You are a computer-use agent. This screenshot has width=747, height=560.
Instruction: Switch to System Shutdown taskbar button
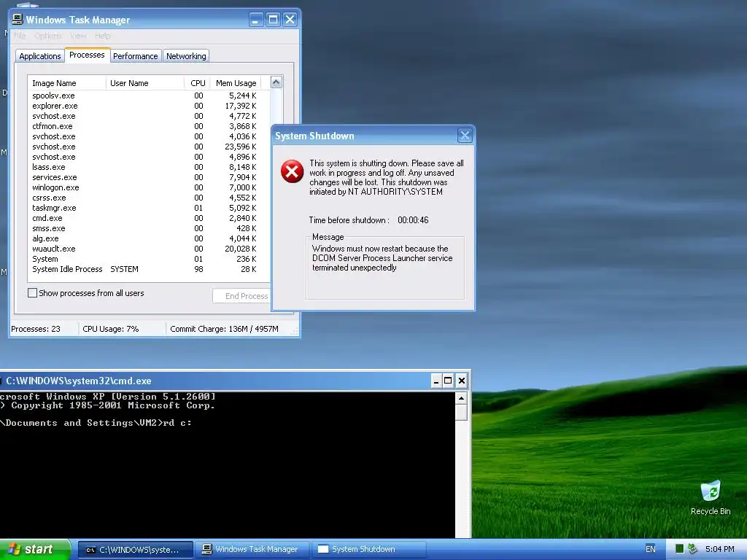coord(368,550)
